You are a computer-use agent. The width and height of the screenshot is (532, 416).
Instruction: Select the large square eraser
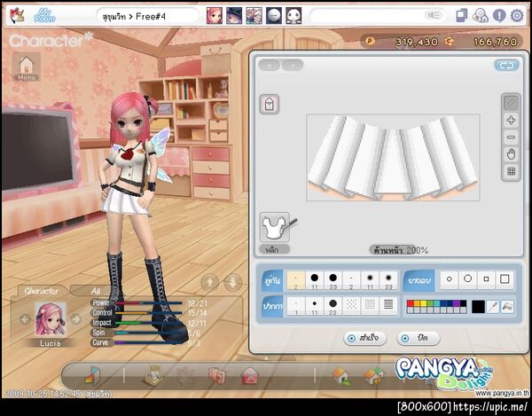click(505, 279)
